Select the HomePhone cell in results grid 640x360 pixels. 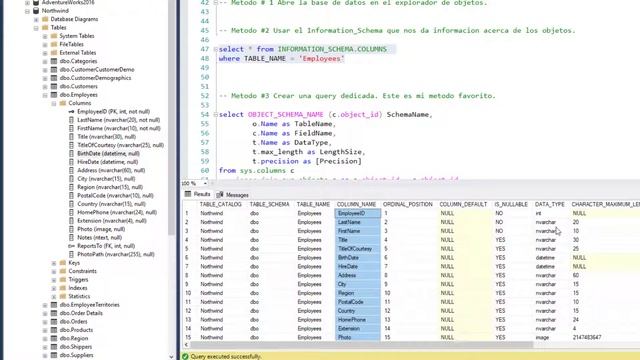[x=358, y=320]
